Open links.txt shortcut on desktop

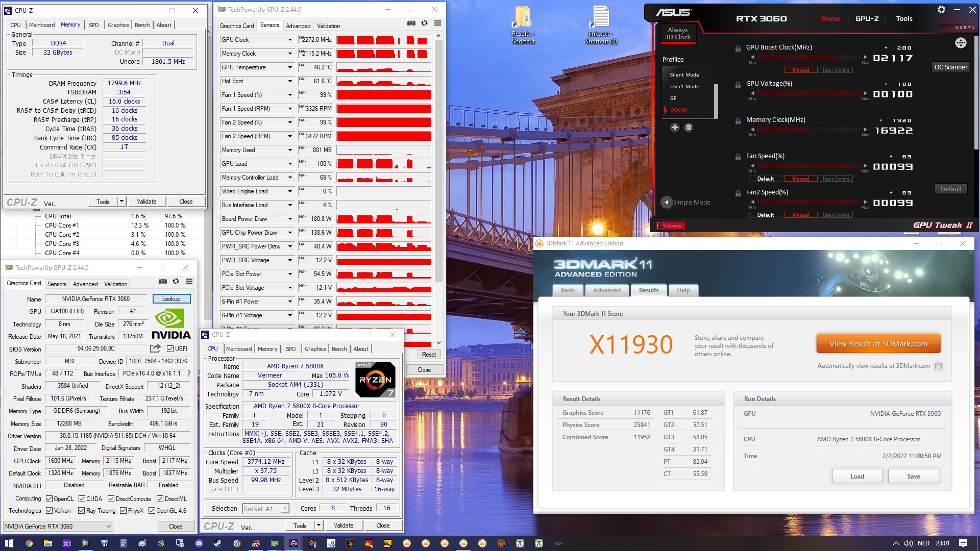[601, 24]
